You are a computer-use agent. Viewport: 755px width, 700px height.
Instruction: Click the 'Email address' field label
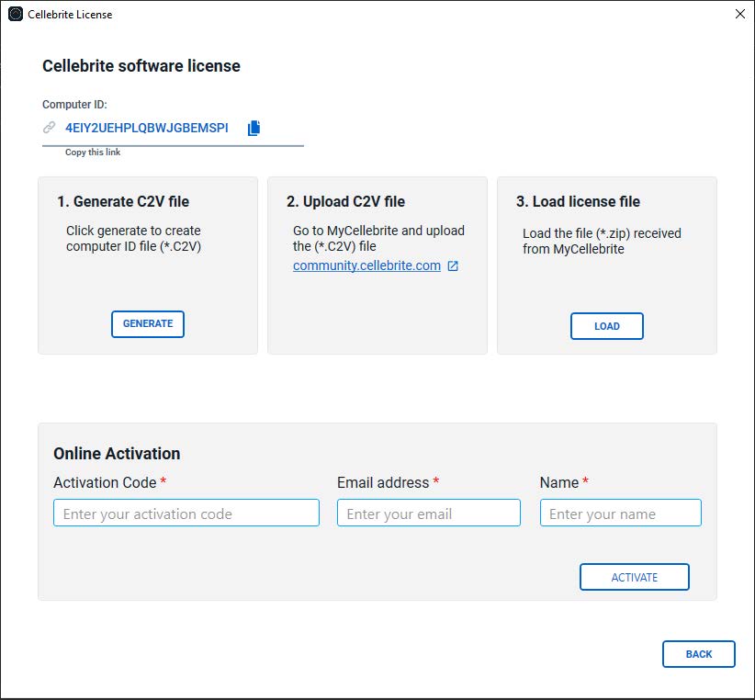383,482
